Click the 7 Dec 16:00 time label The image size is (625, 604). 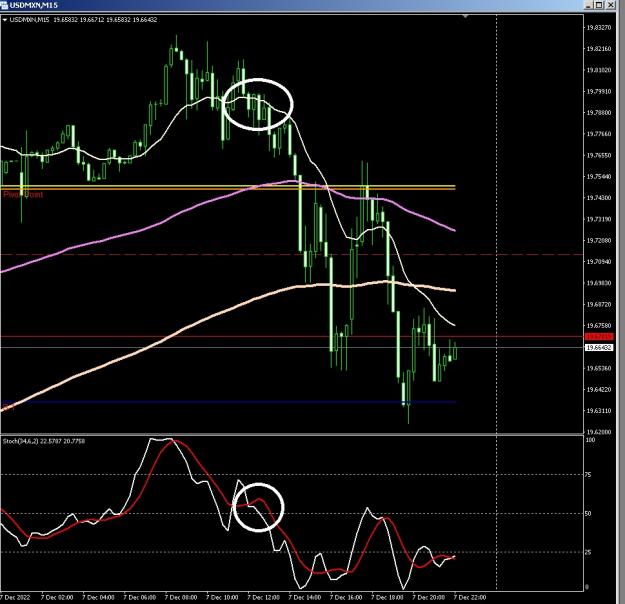click(x=346, y=597)
